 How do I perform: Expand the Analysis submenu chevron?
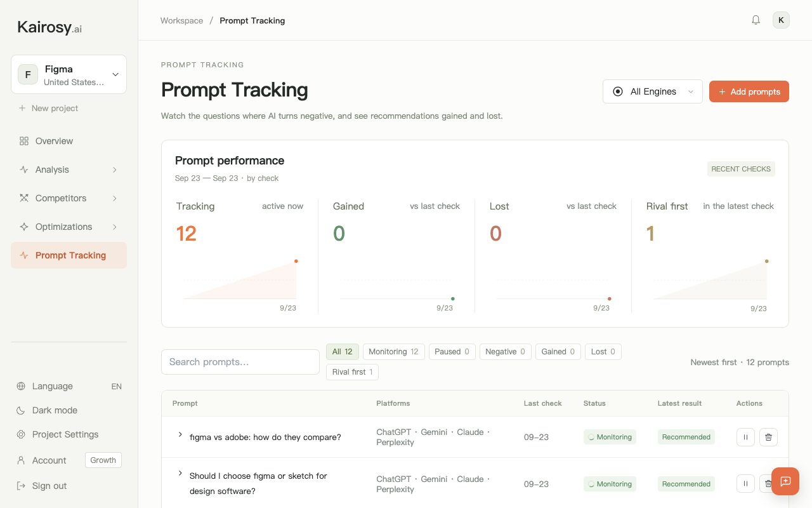point(115,170)
